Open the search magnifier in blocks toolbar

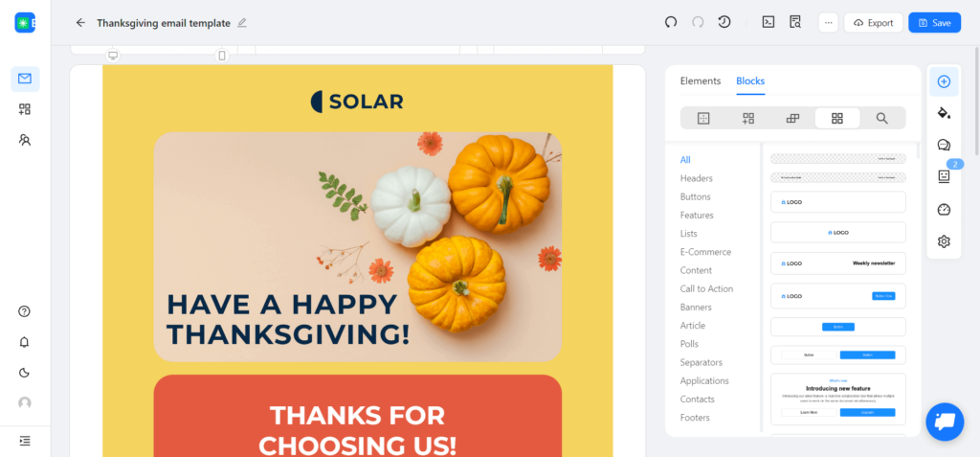tap(881, 118)
